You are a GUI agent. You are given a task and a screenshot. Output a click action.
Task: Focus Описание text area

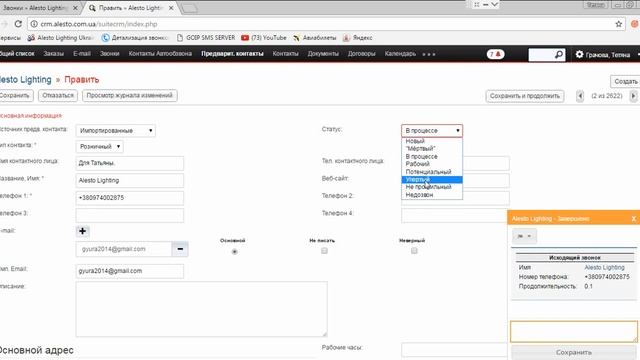click(x=201, y=309)
